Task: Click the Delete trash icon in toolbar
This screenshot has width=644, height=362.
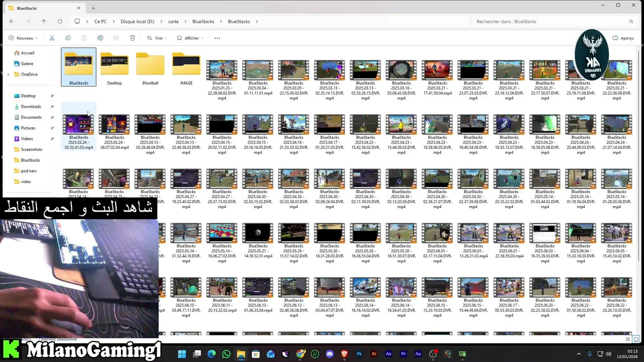Action: tap(132, 38)
